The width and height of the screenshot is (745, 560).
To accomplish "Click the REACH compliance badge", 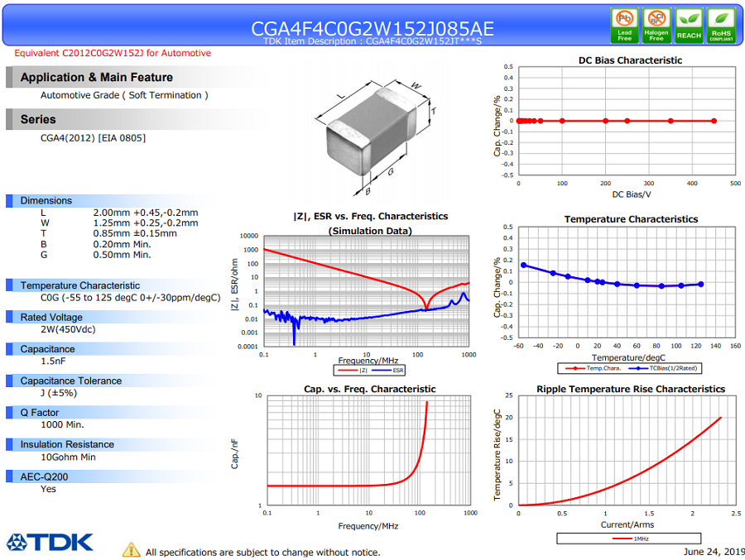I will (x=689, y=26).
